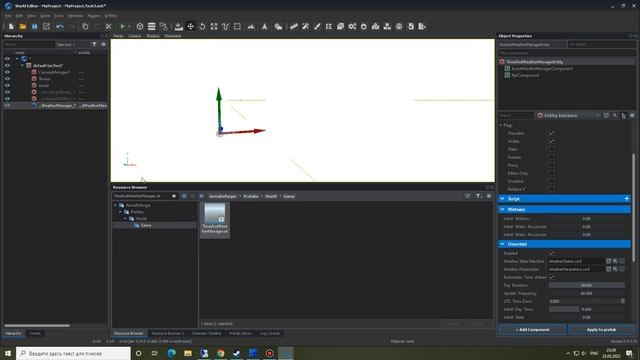Viewport: 640px width, 360px height.
Task: Click the Undo arrow icon
Action: [x=60, y=27]
